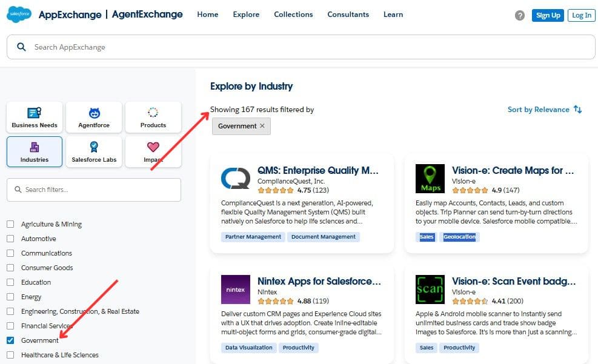Check Healthcare & Life Sciences filter
Viewport: 598px width, 364px height.
tap(10, 355)
